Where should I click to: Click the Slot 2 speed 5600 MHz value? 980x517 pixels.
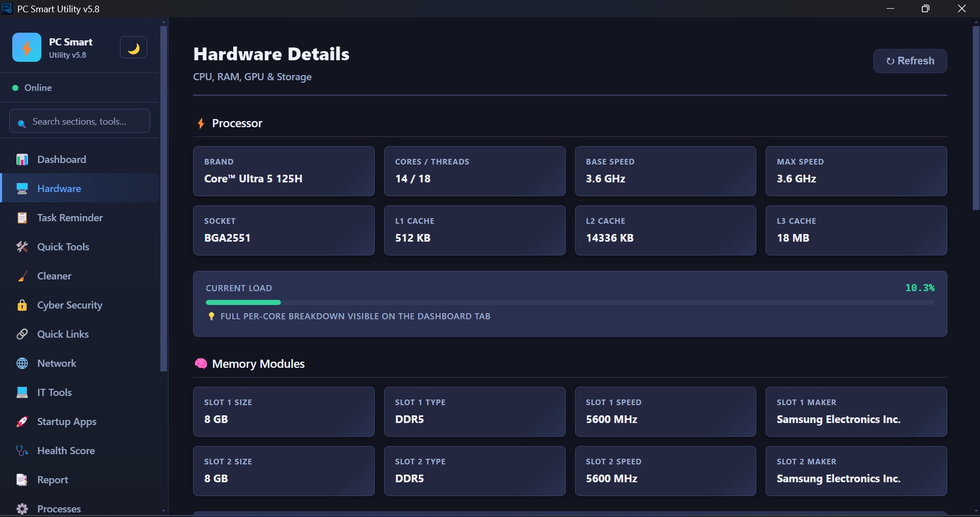pos(612,479)
